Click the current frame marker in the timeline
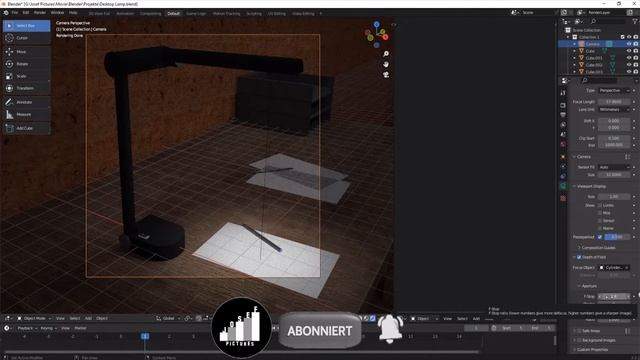 click(145, 336)
